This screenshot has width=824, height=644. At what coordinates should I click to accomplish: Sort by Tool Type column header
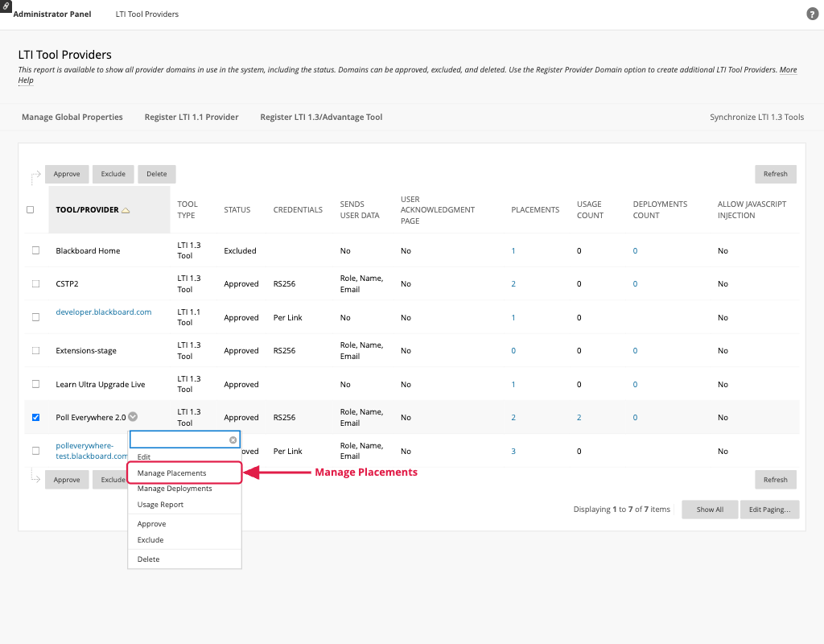tap(187, 210)
